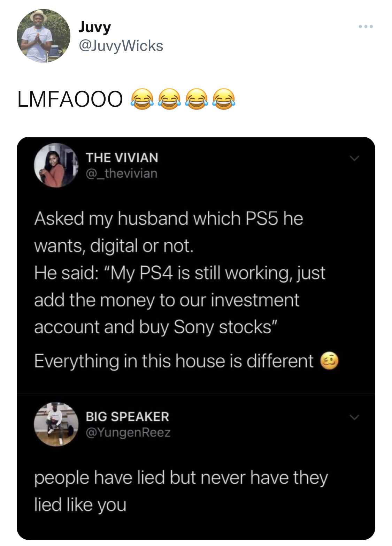Open the @JuvyWicks handle
Screen dimensions: 392x546
(x=121, y=46)
